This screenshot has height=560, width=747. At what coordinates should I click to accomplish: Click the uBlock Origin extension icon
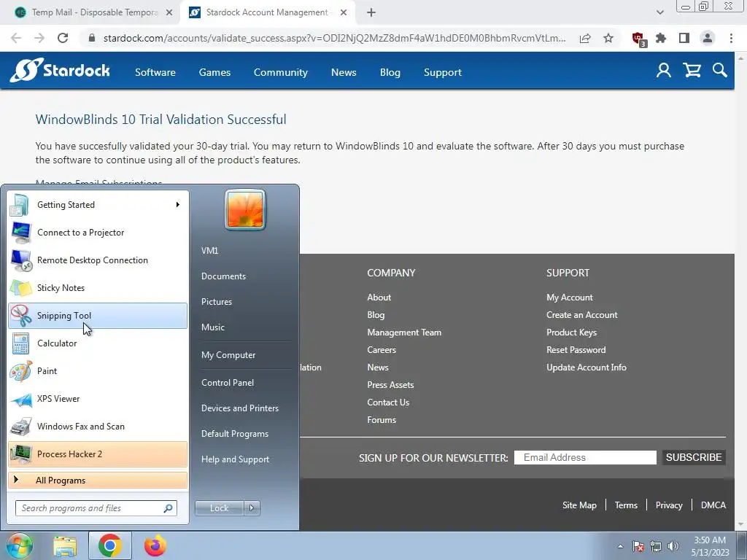638,39
